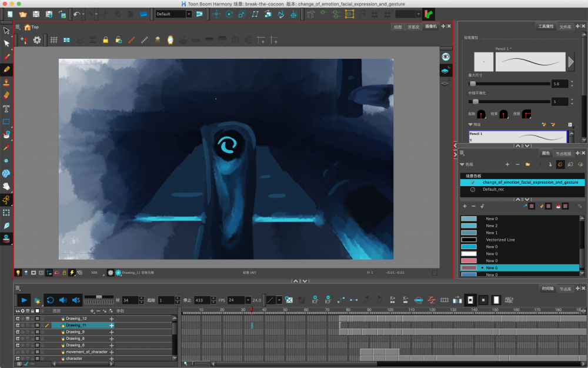
Task: Switch to the 绘图 drawing tab
Action: tap(397, 26)
